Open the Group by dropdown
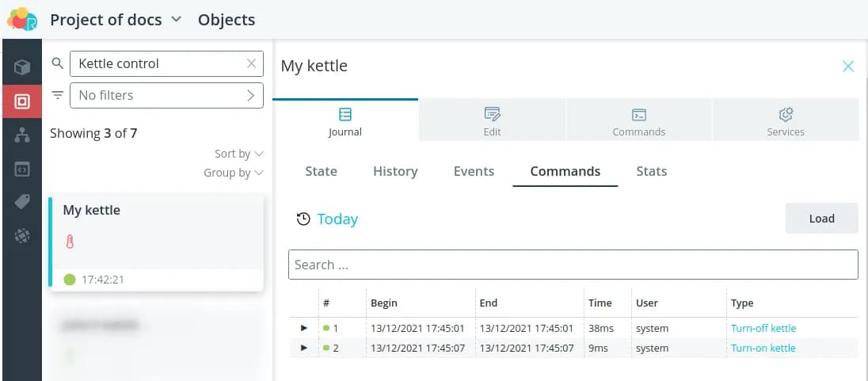The height and width of the screenshot is (381, 868). (x=233, y=173)
